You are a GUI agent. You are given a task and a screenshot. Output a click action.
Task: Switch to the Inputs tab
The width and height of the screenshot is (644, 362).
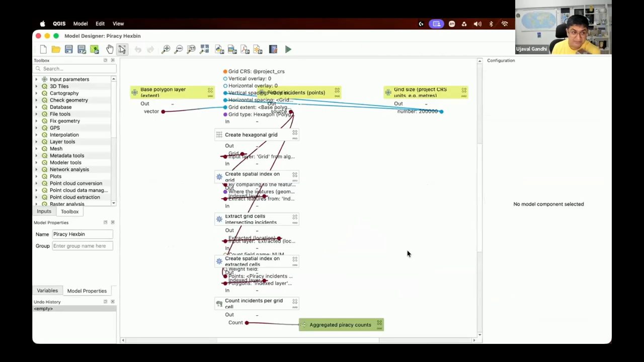point(44,212)
